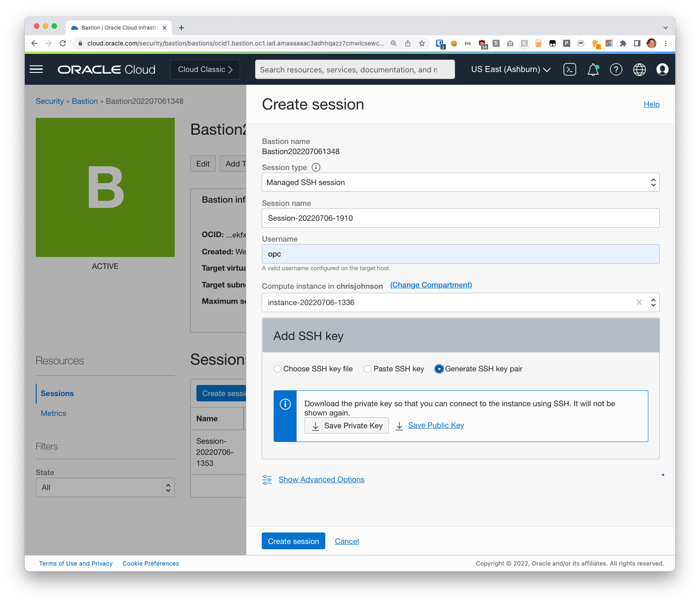Click the Save Private Key button
The width and height of the screenshot is (700, 604).
(346, 426)
